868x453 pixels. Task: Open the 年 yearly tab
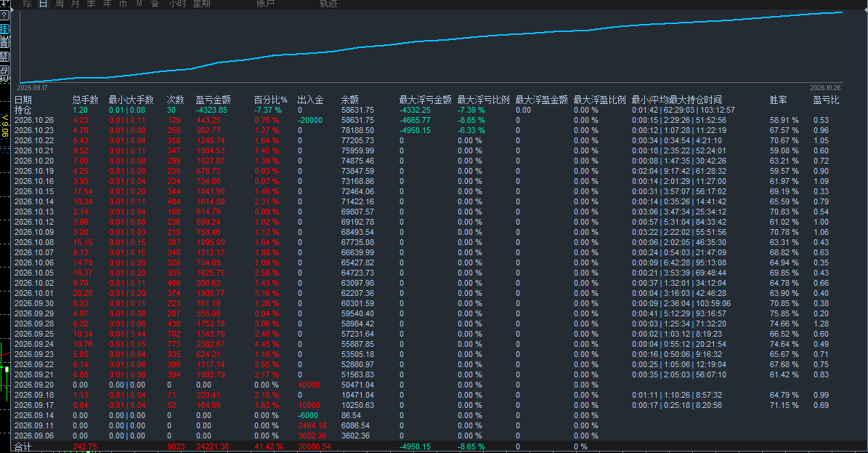pyautogui.click(x=108, y=4)
